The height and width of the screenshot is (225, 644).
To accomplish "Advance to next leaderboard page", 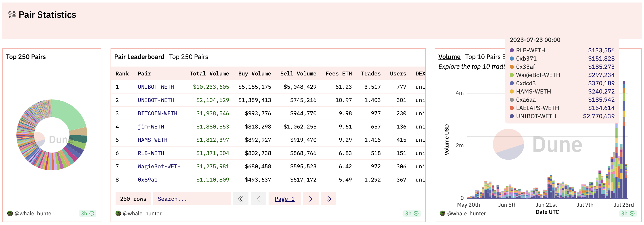I will [311, 199].
